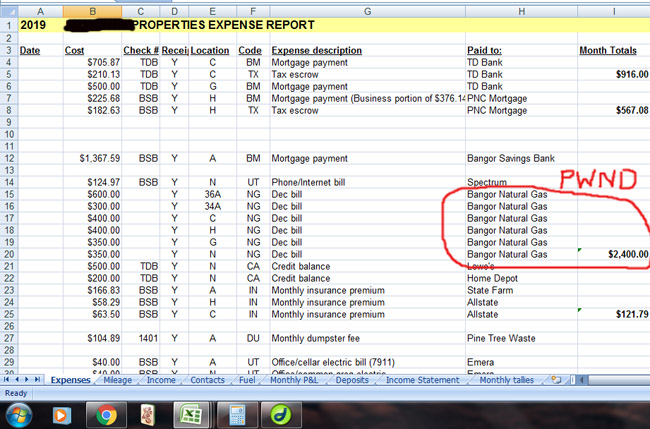Screen dimensions: 650x429
Task: Open the Contacts sheet tab
Action: (x=207, y=380)
